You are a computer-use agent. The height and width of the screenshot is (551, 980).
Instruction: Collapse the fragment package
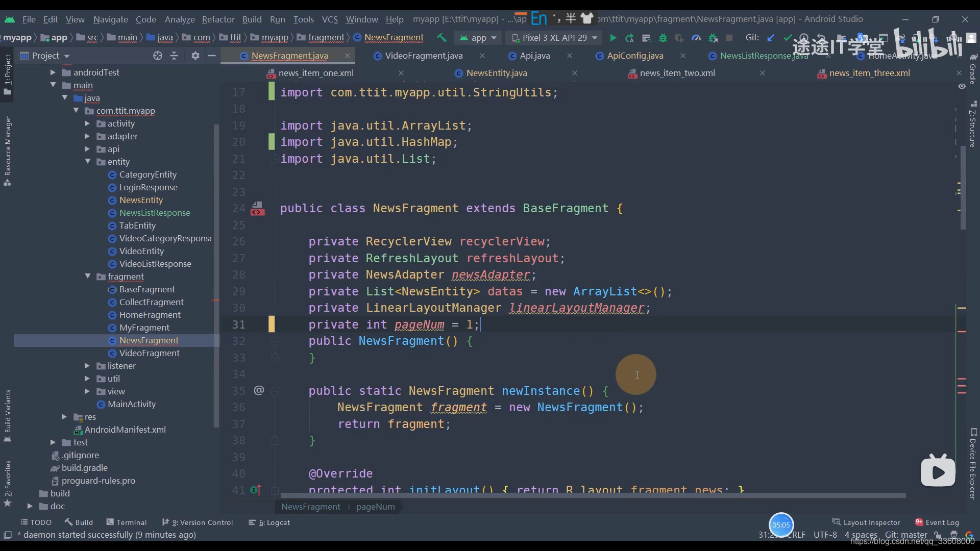[88, 277]
